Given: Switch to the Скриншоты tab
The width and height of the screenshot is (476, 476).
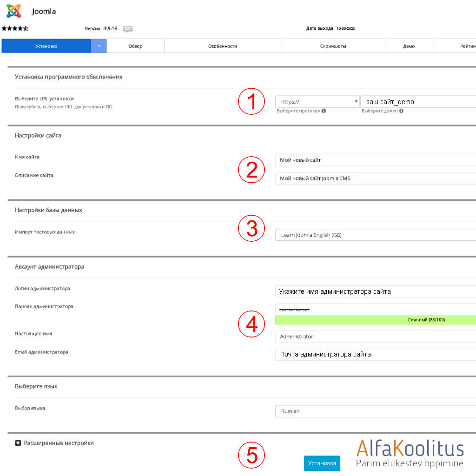Looking at the screenshot, I should pos(333,46).
